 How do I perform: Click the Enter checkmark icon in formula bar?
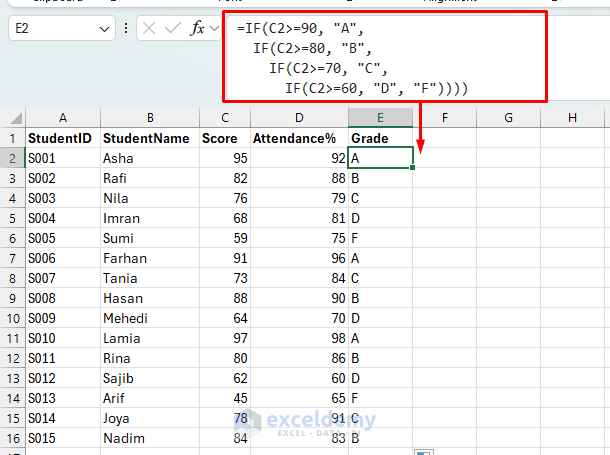pyautogui.click(x=172, y=28)
